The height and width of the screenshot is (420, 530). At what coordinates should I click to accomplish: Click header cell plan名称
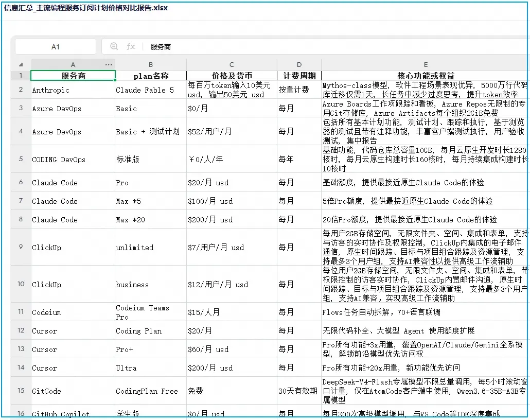(151, 76)
